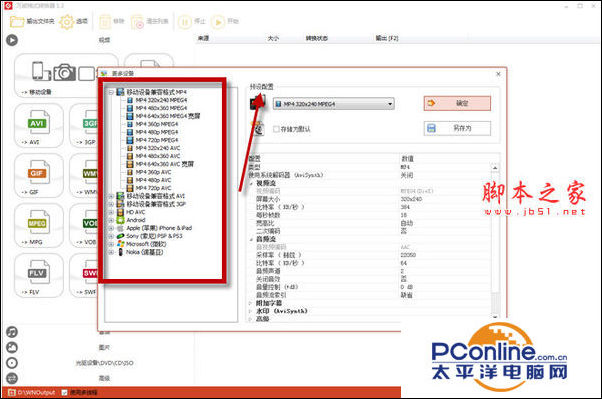Collapse the audio stream settings group

pos(251,239)
